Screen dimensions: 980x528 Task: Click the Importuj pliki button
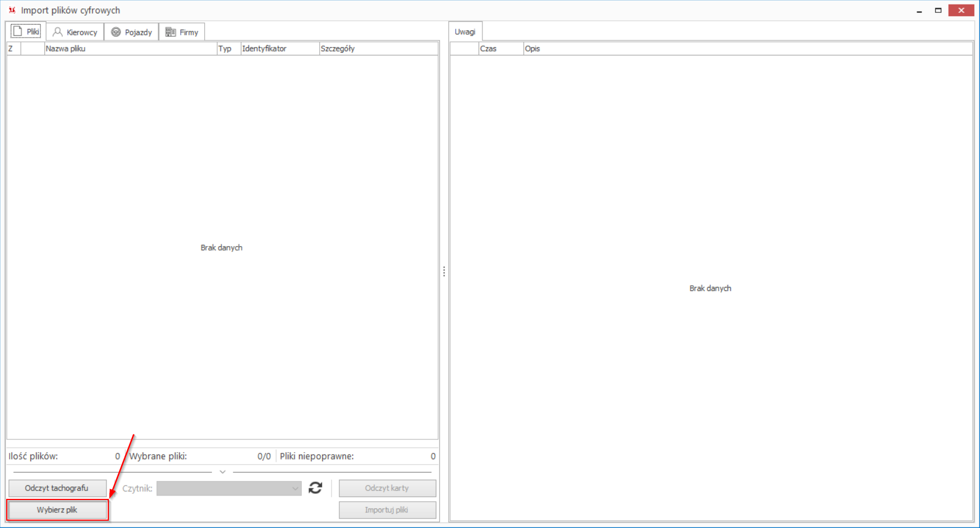click(387, 510)
